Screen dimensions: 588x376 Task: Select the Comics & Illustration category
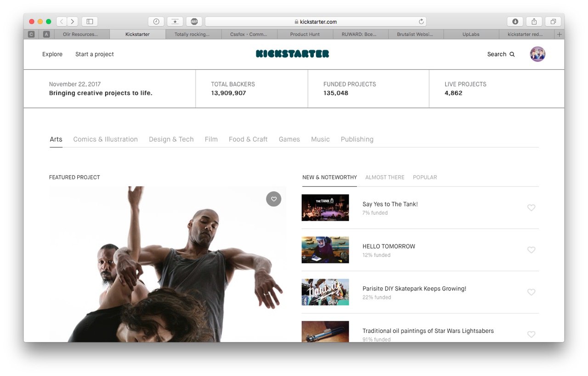coord(105,139)
